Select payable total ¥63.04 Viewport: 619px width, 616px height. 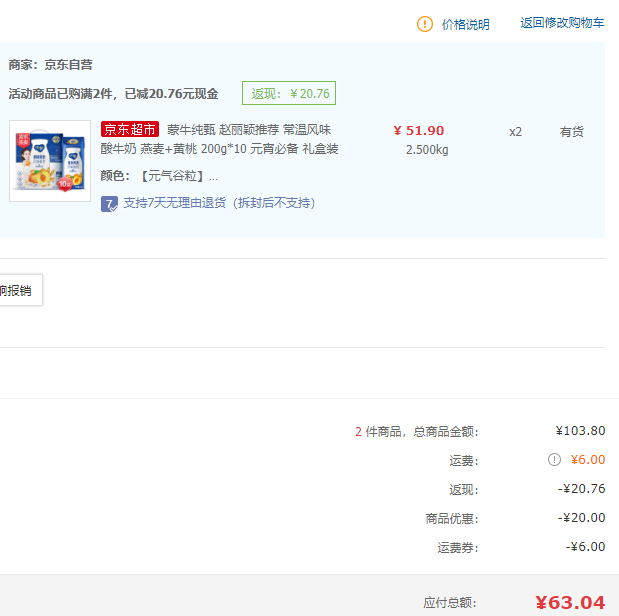tap(570, 603)
